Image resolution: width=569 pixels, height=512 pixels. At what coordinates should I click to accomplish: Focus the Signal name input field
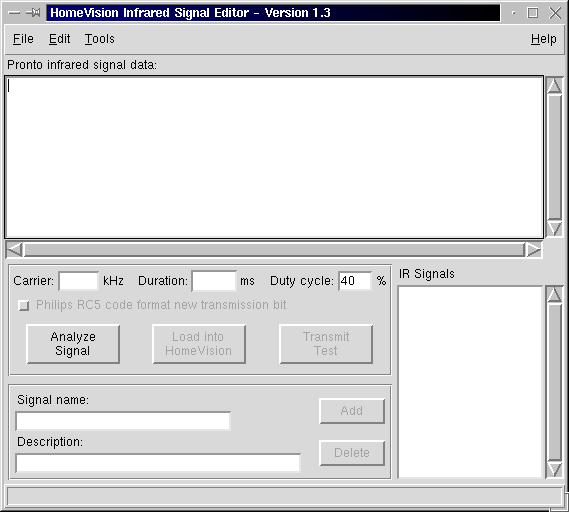[123, 421]
